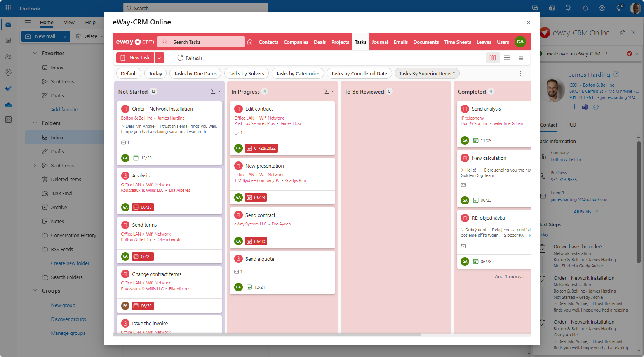Click sum icon in Not Started column

(x=213, y=91)
